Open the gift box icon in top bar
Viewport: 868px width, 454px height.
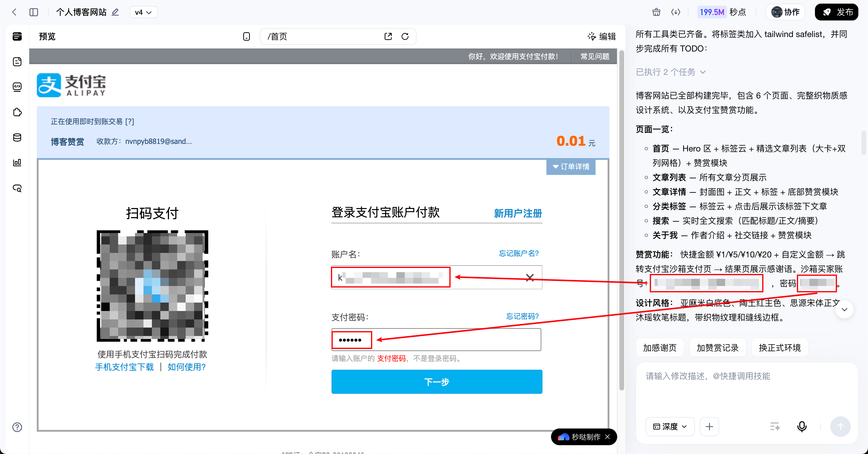(656, 12)
